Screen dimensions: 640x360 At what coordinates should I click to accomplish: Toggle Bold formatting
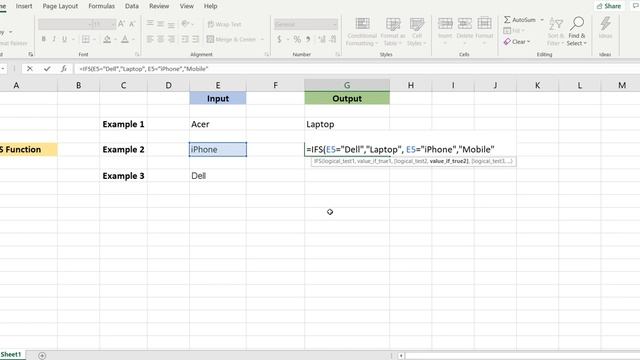pyautogui.click(x=43, y=39)
